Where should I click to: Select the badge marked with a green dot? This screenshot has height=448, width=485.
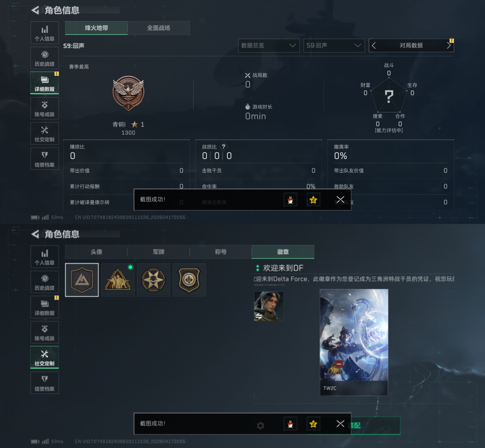click(x=118, y=280)
